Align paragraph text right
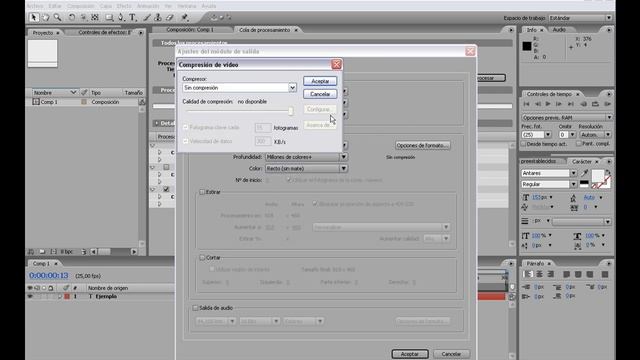 (x=551, y=274)
